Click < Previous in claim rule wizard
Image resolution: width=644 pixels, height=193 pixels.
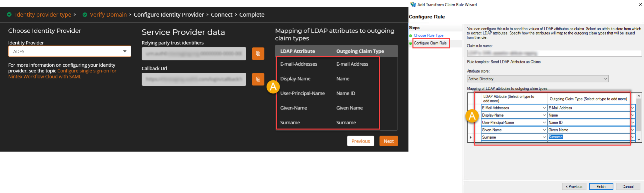point(574,187)
